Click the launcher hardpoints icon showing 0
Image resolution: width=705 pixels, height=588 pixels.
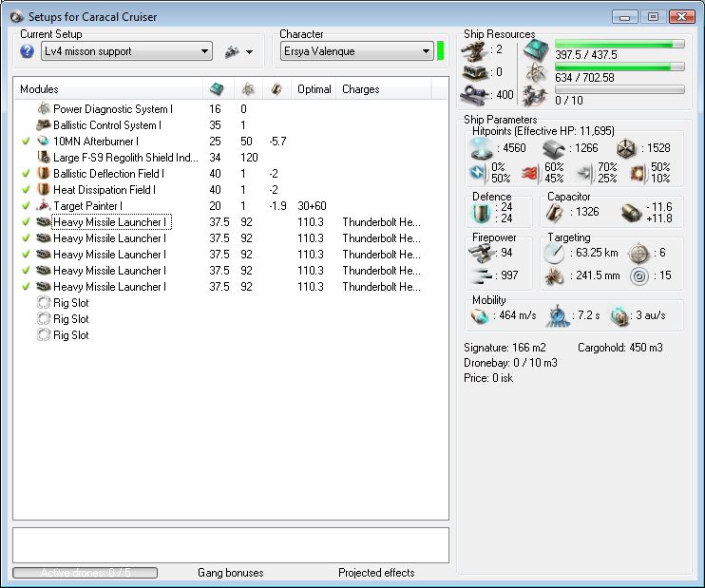click(475, 72)
